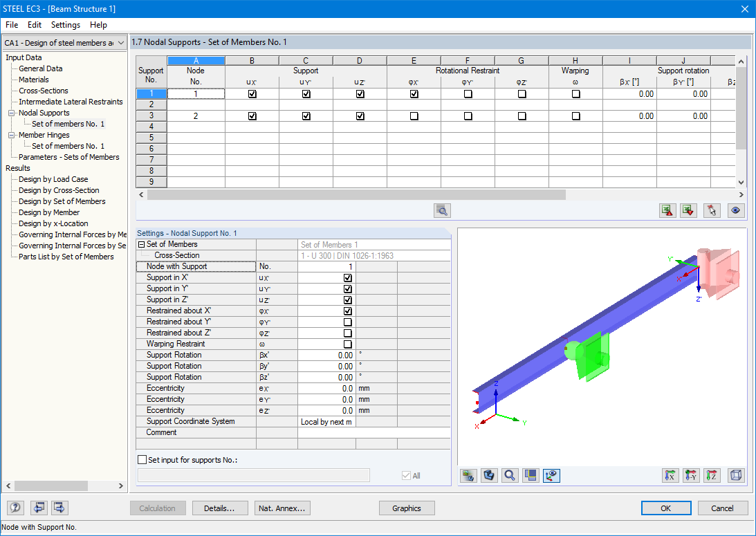Click the Graphics button
This screenshot has width=756, height=536.
pyautogui.click(x=407, y=508)
